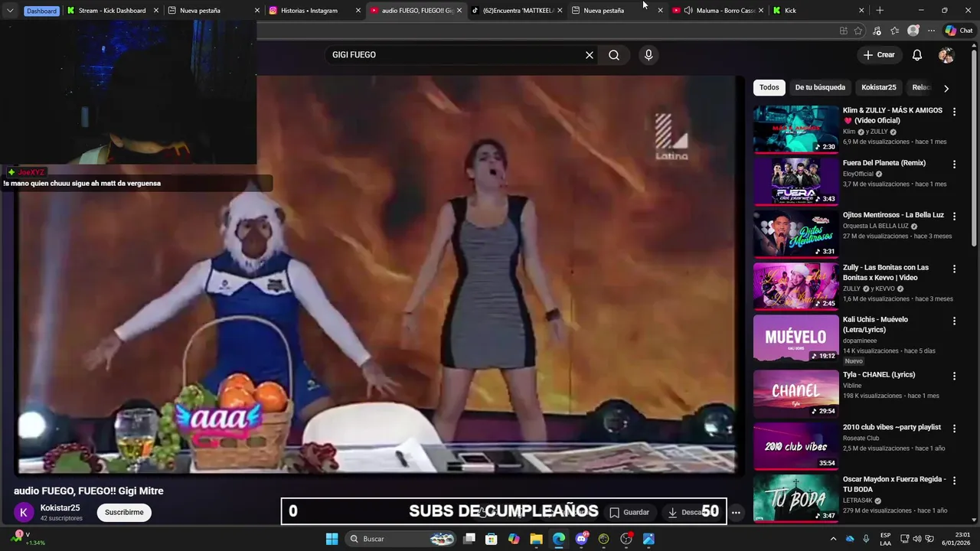Select the Todos filter chip

[x=769, y=87]
